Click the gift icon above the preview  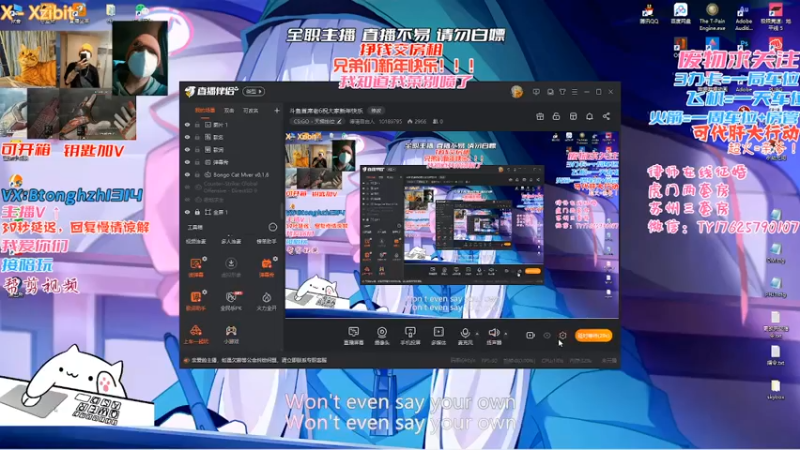coord(540,116)
